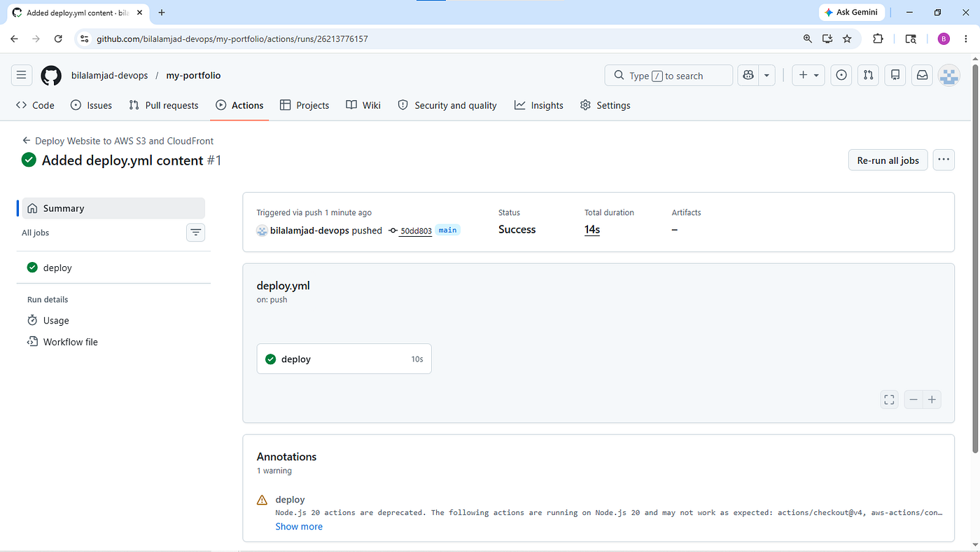Image resolution: width=980 pixels, height=552 pixels.
Task: Expand the Copilot dropdown arrow
Action: coord(767,76)
